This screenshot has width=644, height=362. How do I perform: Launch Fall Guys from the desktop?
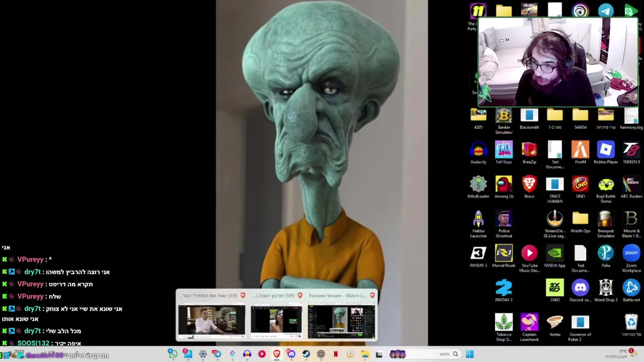[x=504, y=153]
